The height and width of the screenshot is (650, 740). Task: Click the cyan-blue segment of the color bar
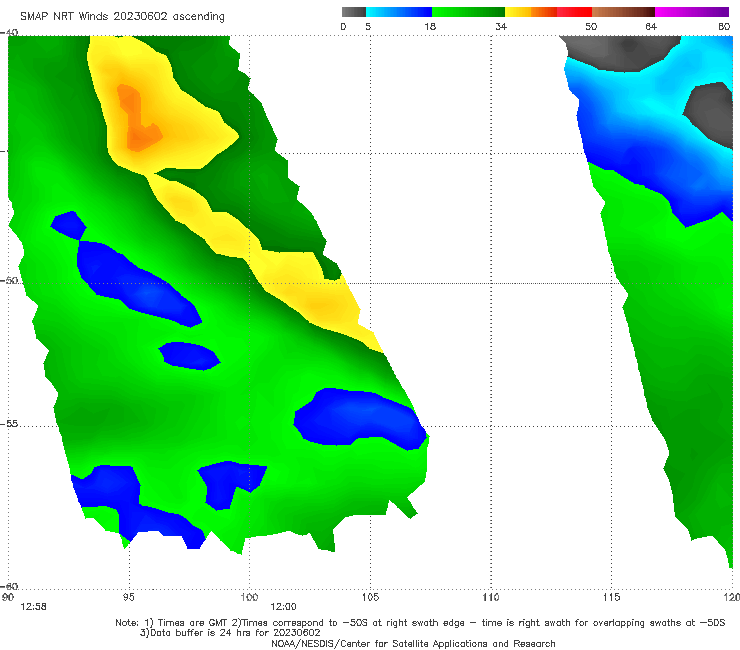coord(399,12)
